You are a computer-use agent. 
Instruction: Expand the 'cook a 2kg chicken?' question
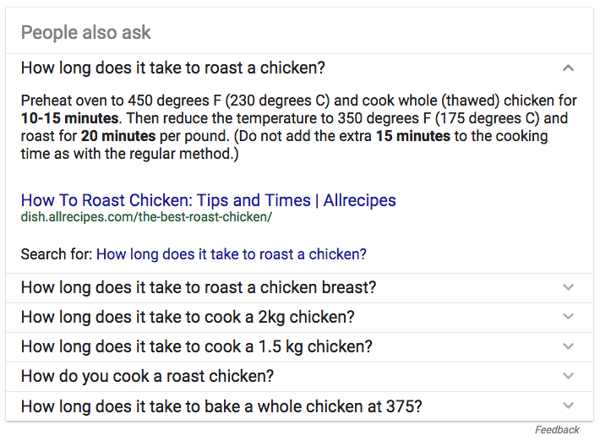click(187, 317)
